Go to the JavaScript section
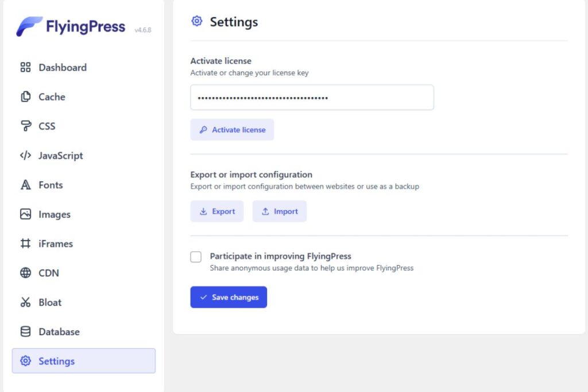Viewport: 588px width, 392px height. [x=84, y=155]
